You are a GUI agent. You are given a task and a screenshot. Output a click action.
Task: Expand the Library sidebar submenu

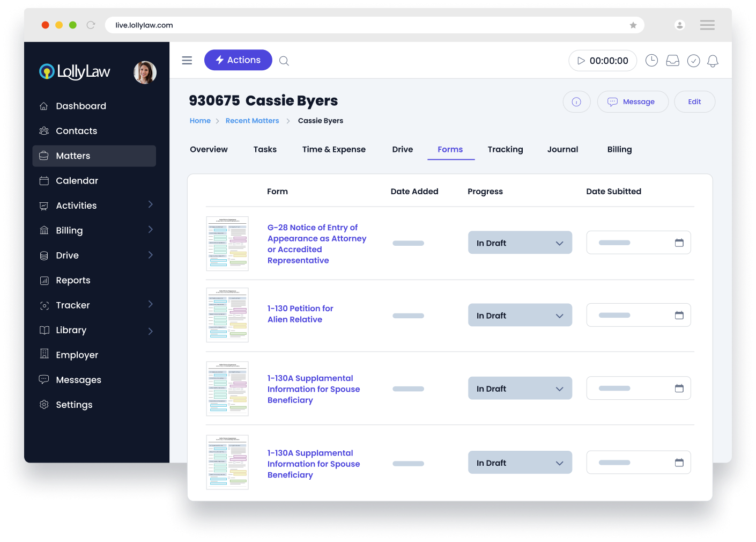(x=150, y=331)
